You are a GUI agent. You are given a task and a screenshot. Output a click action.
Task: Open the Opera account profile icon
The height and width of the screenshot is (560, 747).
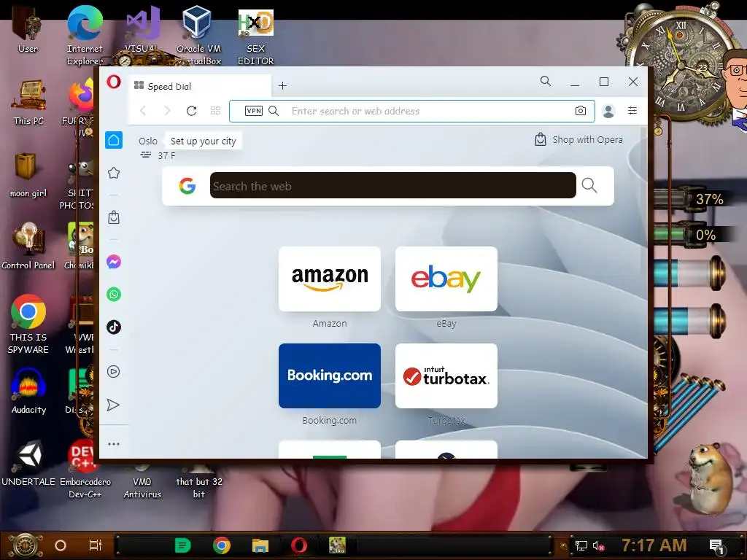[608, 111]
